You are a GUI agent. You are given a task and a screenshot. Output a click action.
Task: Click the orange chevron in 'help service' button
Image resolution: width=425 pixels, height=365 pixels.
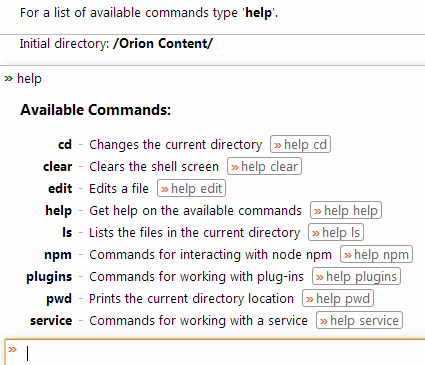click(x=324, y=321)
